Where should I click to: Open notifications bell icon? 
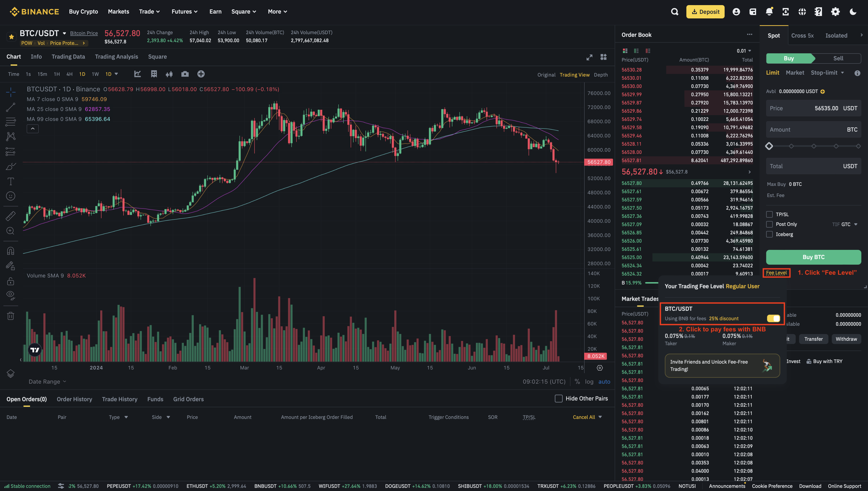pyautogui.click(x=769, y=12)
